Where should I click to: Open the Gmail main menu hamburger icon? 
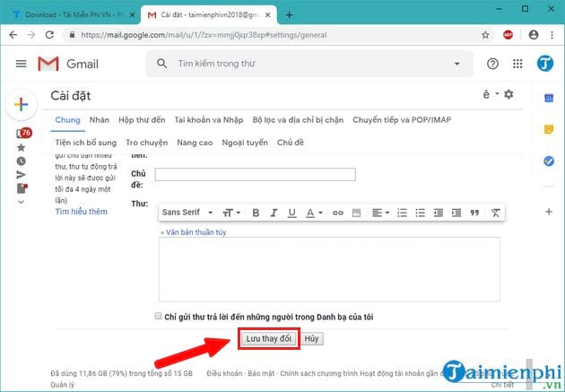(21, 64)
